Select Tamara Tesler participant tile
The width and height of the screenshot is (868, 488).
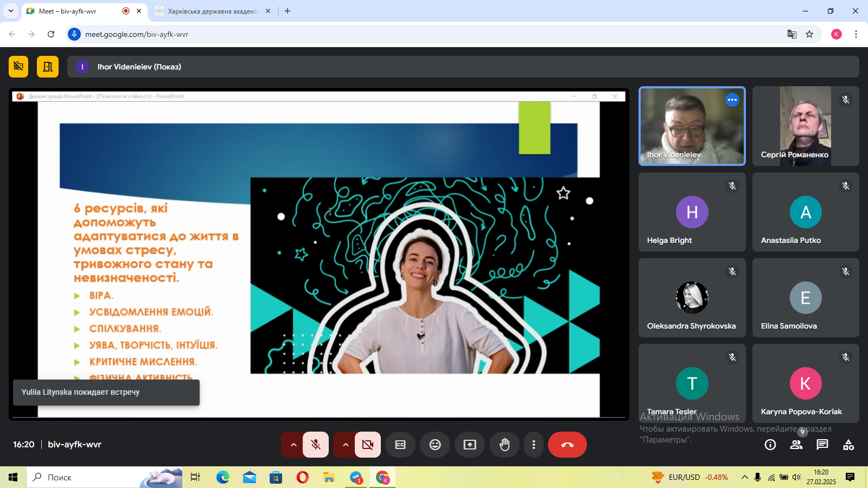pos(692,383)
